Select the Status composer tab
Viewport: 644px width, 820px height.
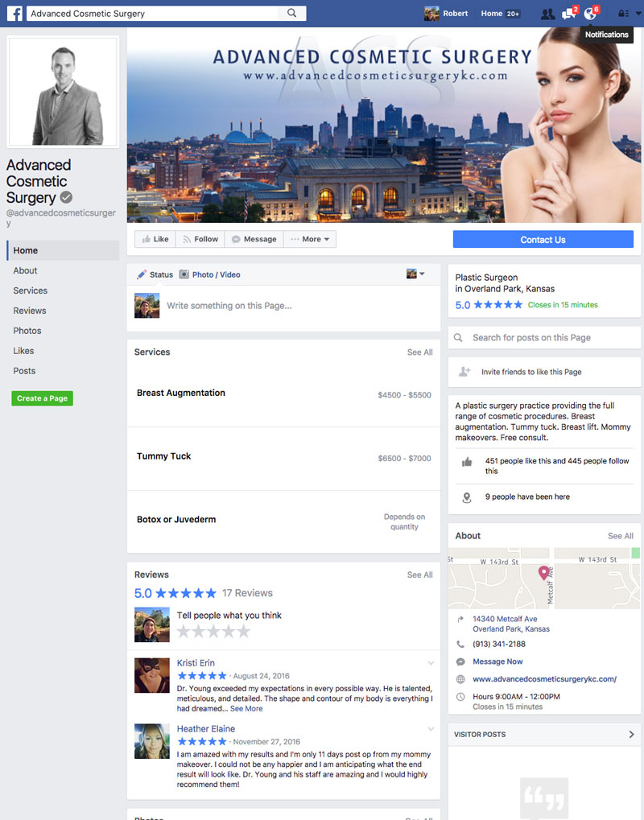coord(155,274)
